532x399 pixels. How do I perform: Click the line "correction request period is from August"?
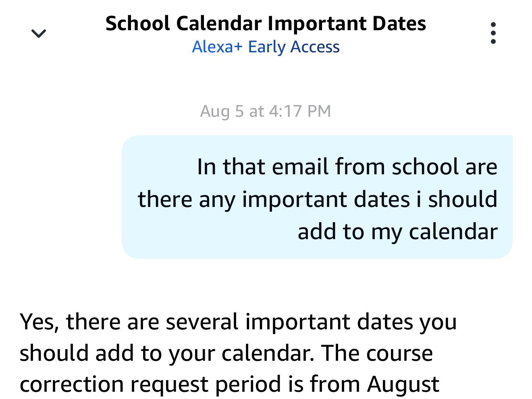coord(229,384)
